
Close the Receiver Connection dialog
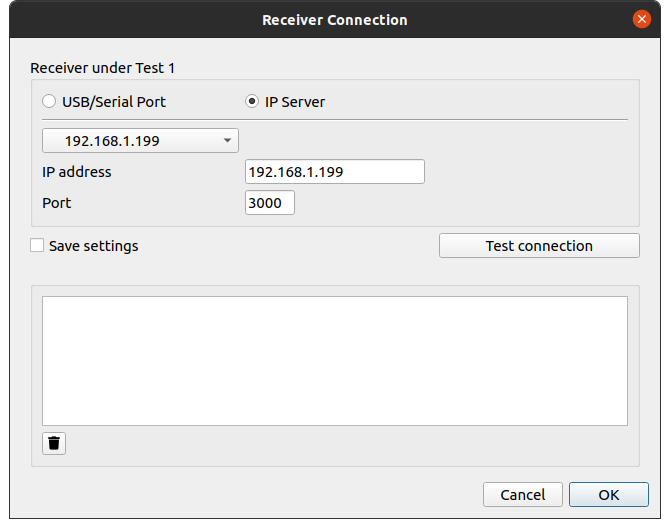click(642, 19)
